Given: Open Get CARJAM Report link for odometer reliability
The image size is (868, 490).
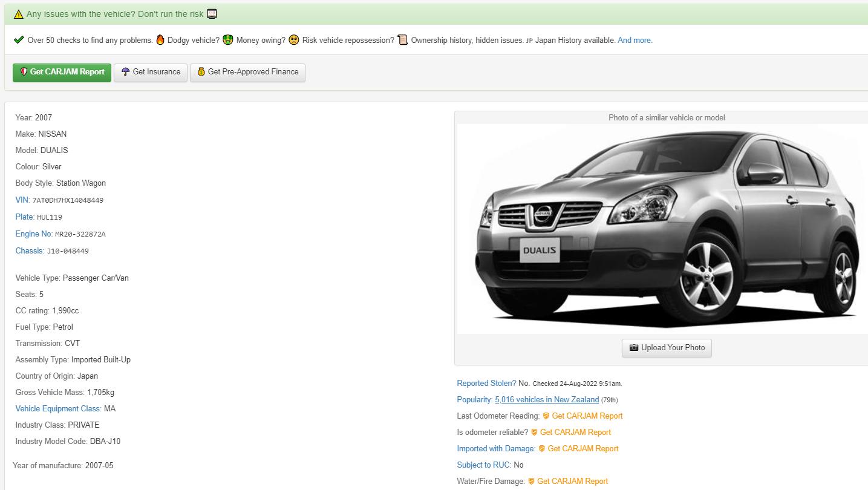Looking at the screenshot, I should point(575,433).
